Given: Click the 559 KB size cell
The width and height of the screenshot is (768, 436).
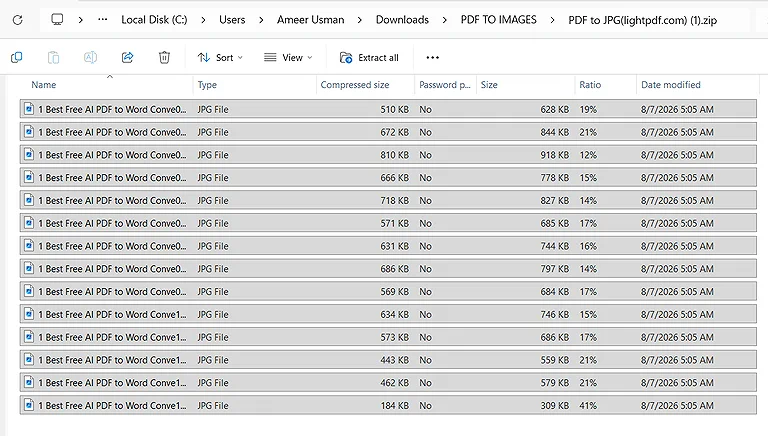Looking at the screenshot, I should (554, 360).
